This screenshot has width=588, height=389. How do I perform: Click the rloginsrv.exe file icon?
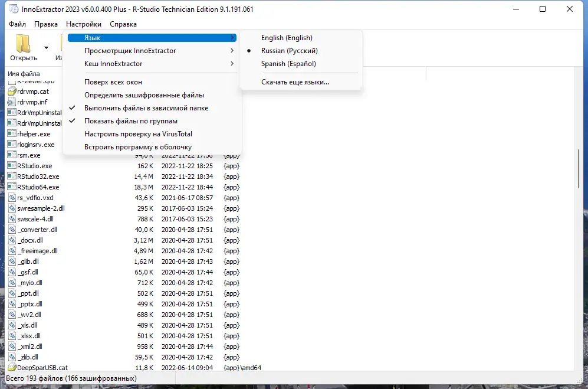point(12,144)
